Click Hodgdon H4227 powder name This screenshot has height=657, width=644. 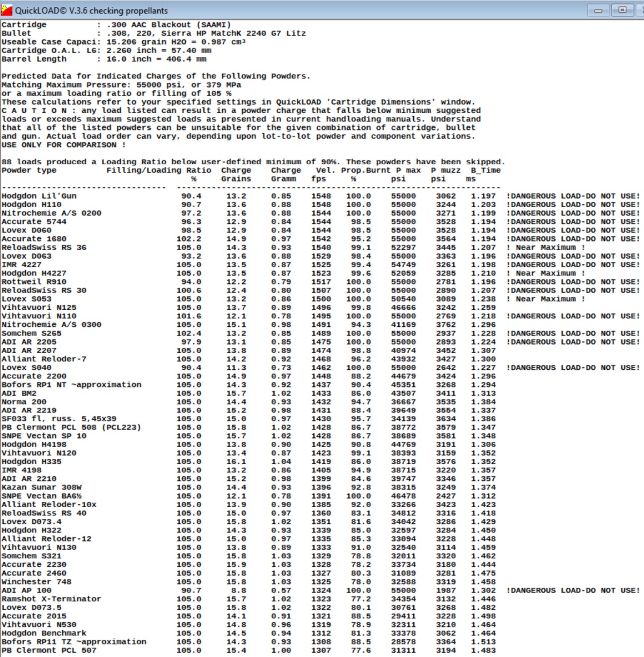[34, 273]
